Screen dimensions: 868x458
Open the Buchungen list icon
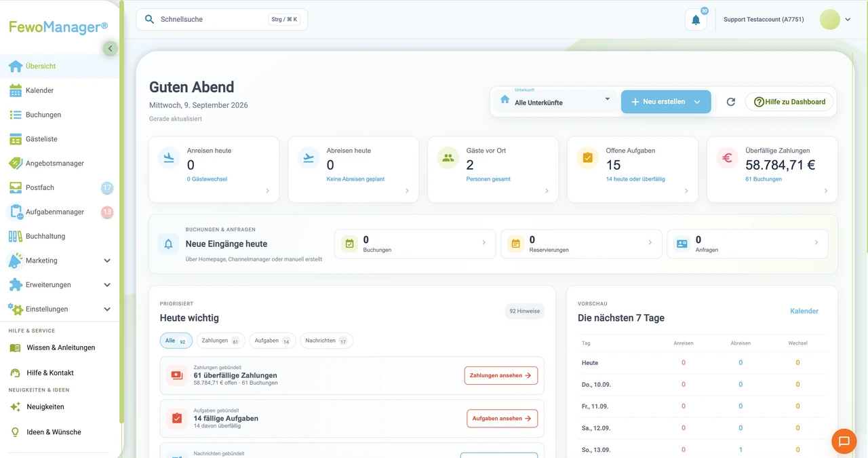pyautogui.click(x=15, y=115)
